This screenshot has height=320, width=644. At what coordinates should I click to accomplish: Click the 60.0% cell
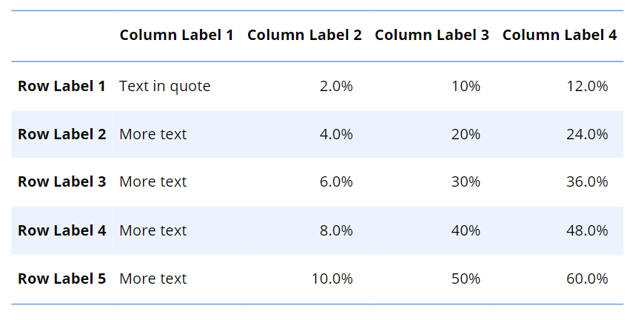point(587,279)
